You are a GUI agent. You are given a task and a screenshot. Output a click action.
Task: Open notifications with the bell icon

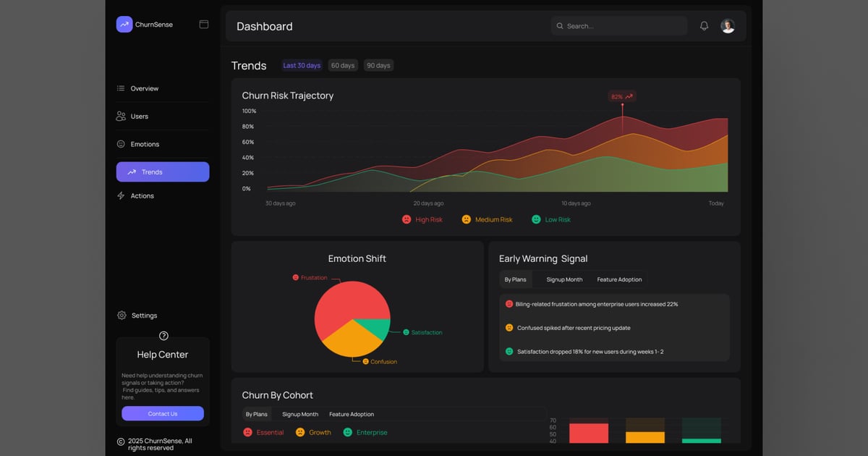pyautogui.click(x=704, y=26)
